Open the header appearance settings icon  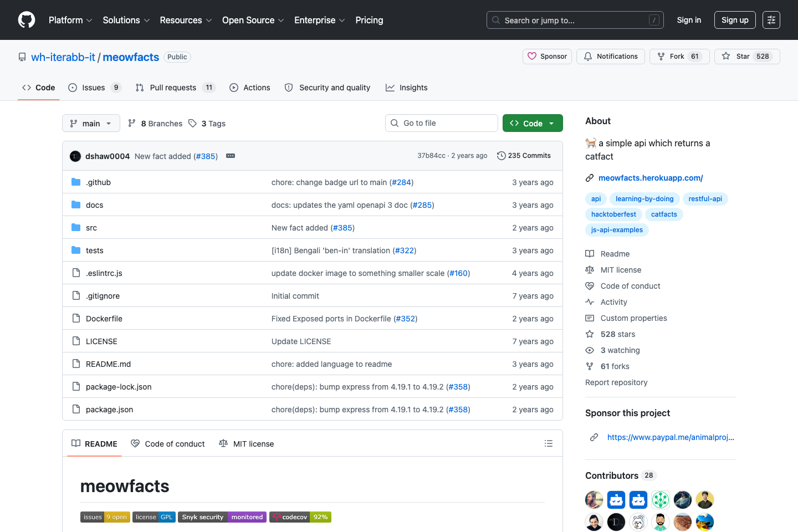771,20
